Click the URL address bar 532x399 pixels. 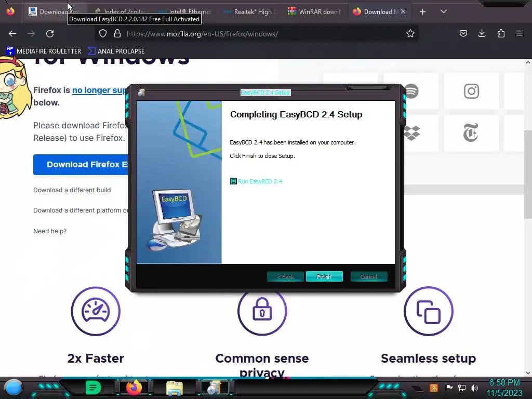click(x=258, y=34)
